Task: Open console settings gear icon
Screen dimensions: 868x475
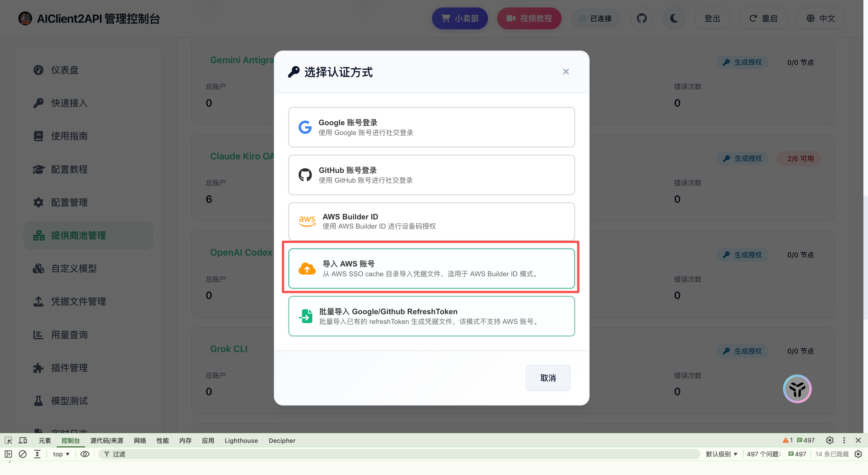Action: [858, 454]
